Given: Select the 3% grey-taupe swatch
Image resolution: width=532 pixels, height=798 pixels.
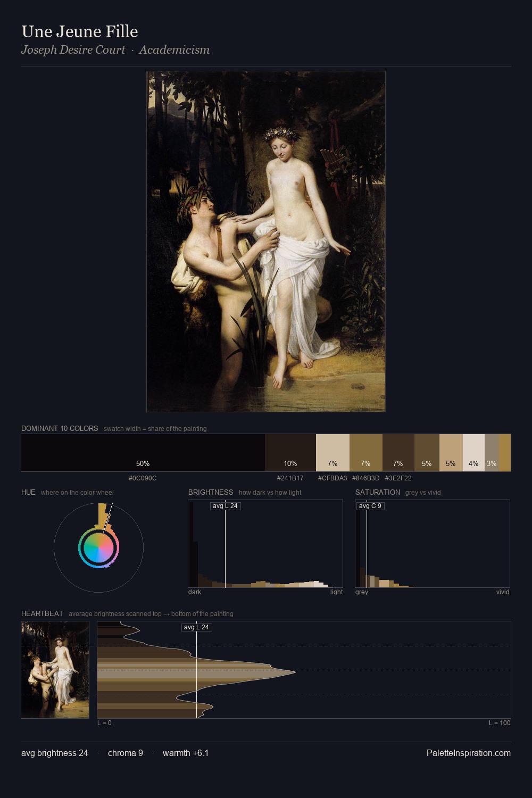Looking at the screenshot, I should (x=492, y=453).
